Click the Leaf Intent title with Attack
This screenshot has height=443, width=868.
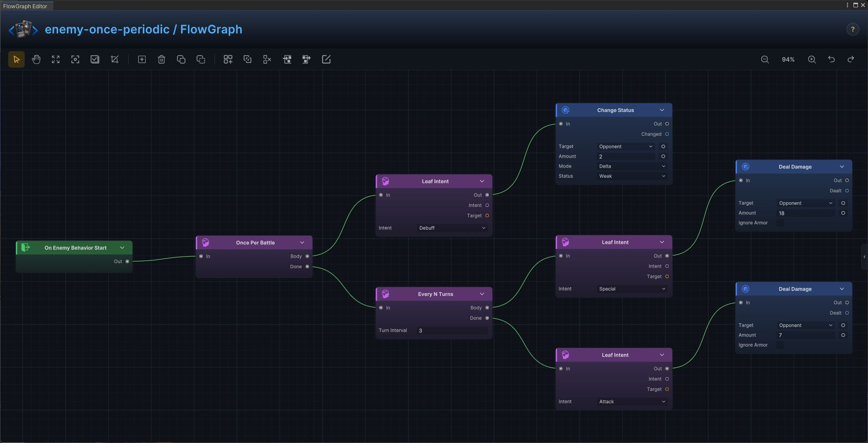click(615, 355)
